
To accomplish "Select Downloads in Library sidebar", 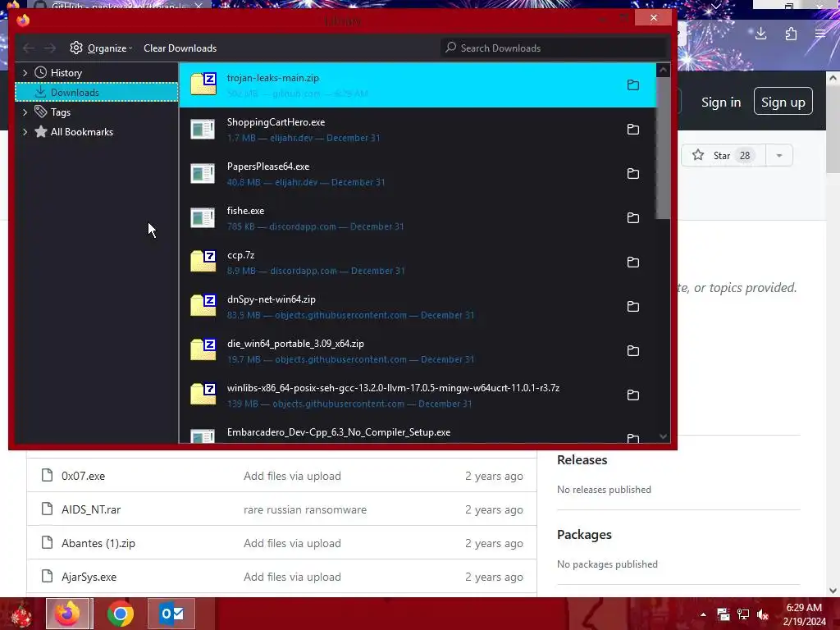I will point(97,93).
